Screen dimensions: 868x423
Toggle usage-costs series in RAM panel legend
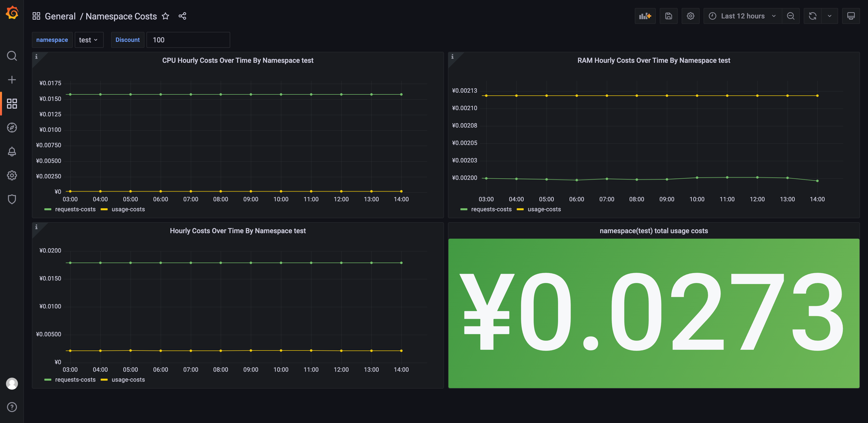(x=544, y=209)
